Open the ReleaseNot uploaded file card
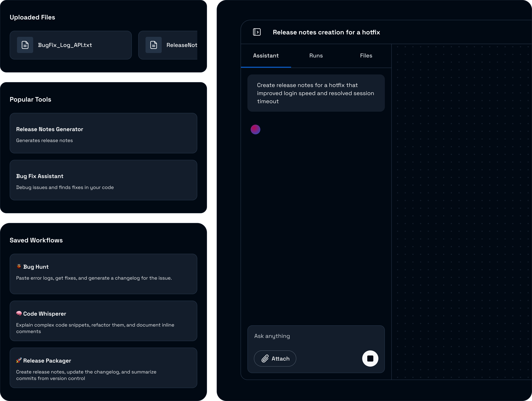The image size is (532, 401). (x=168, y=45)
